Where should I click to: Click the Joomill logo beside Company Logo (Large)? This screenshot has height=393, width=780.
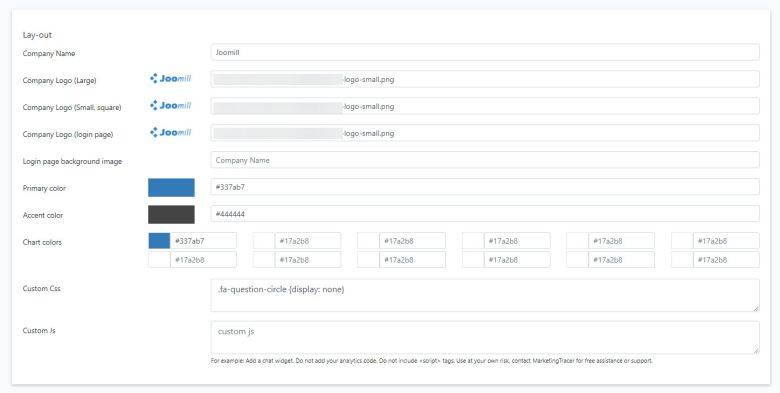coord(171,79)
